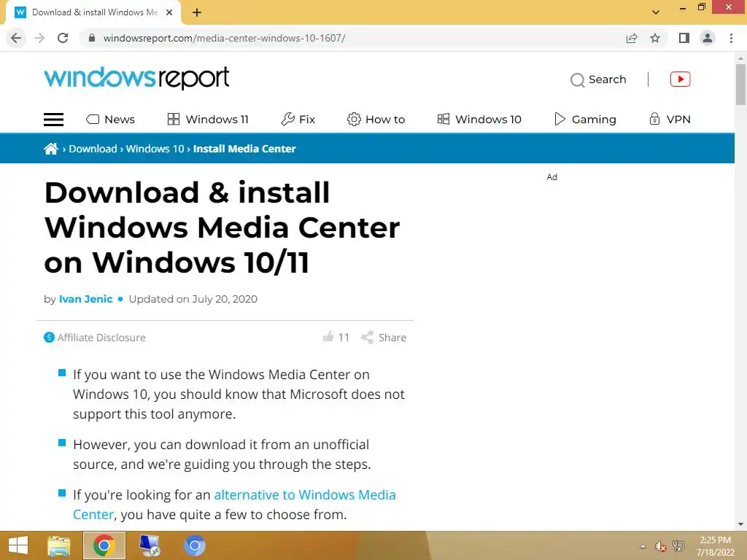Viewport: 747px width, 560px height.
Task: Click the home breadcrumb icon
Action: click(x=51, y=149)
